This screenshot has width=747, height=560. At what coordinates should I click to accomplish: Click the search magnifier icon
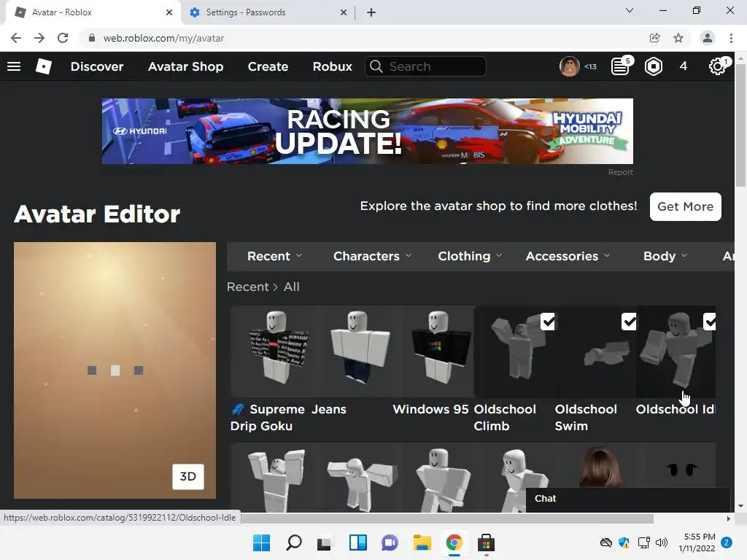pyautogui.click(x=376, y=66)
